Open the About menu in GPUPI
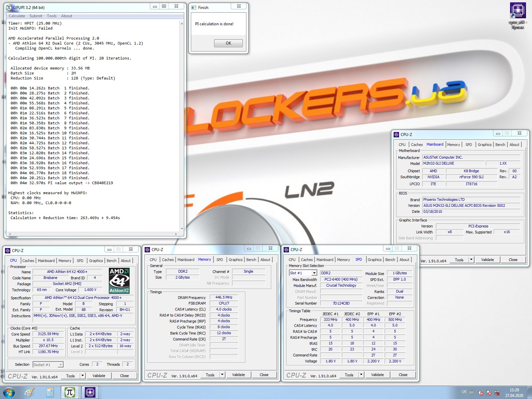This screenshot has width=532, height=399. 66,16
